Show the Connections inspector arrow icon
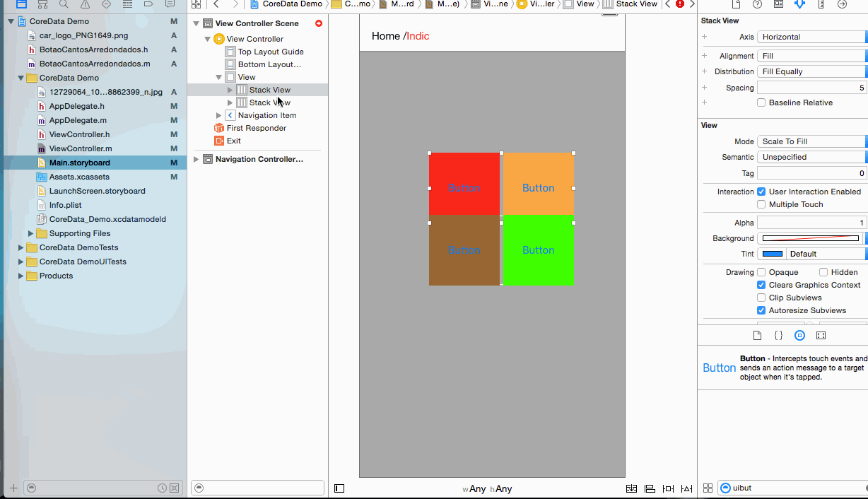The height and width of the screenshot is (499, 868). (842, 4)
